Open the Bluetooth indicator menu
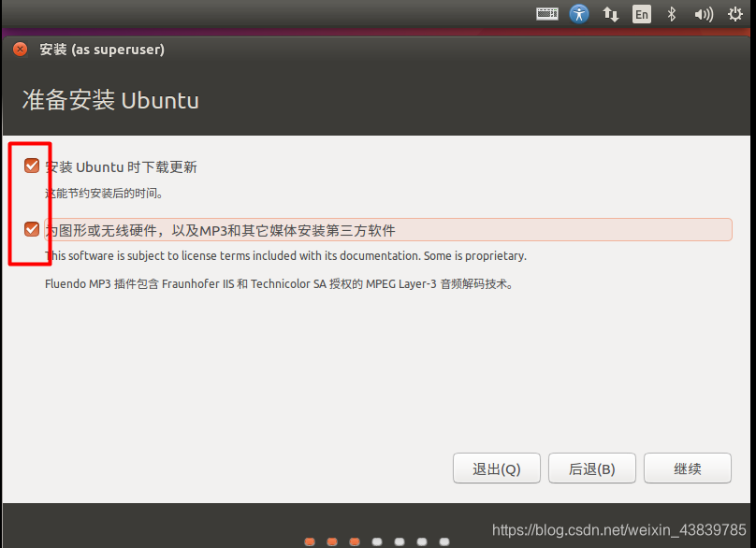The image size is (756, 548). tap(671, 14)
